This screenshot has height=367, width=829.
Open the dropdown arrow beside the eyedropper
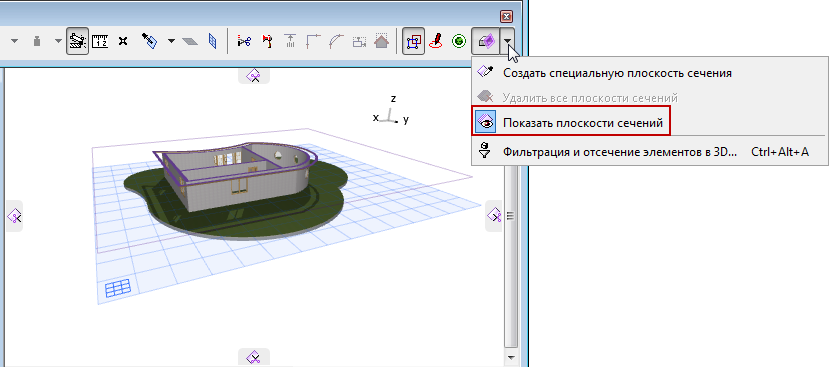coord(171,41)
